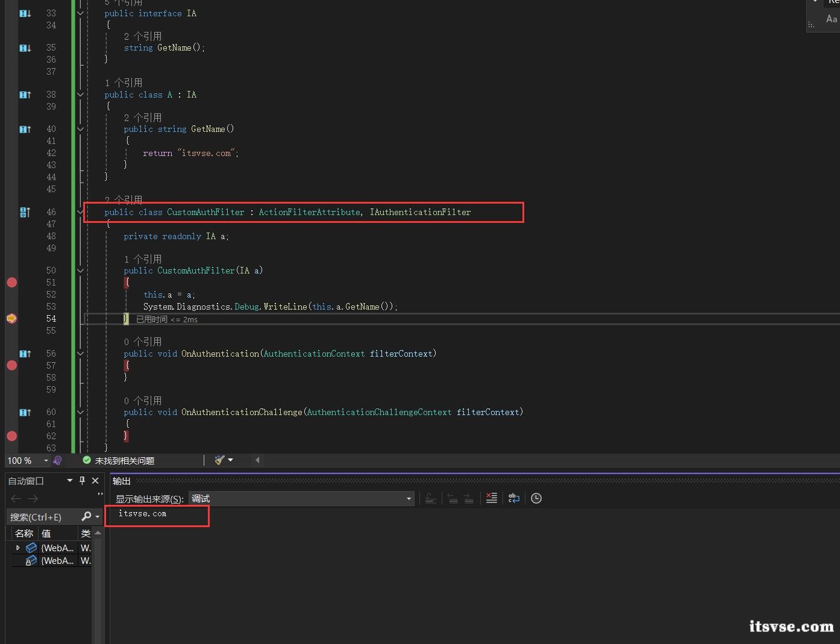
Task: Toggle the pin on the 自动窗口 panel
Action: [x=83, y=481]
